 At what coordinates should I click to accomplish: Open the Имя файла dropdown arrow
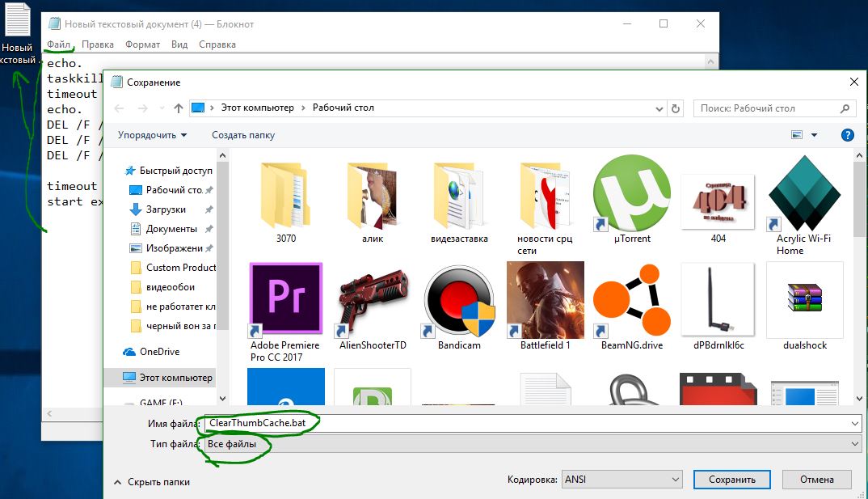(855, 423)
